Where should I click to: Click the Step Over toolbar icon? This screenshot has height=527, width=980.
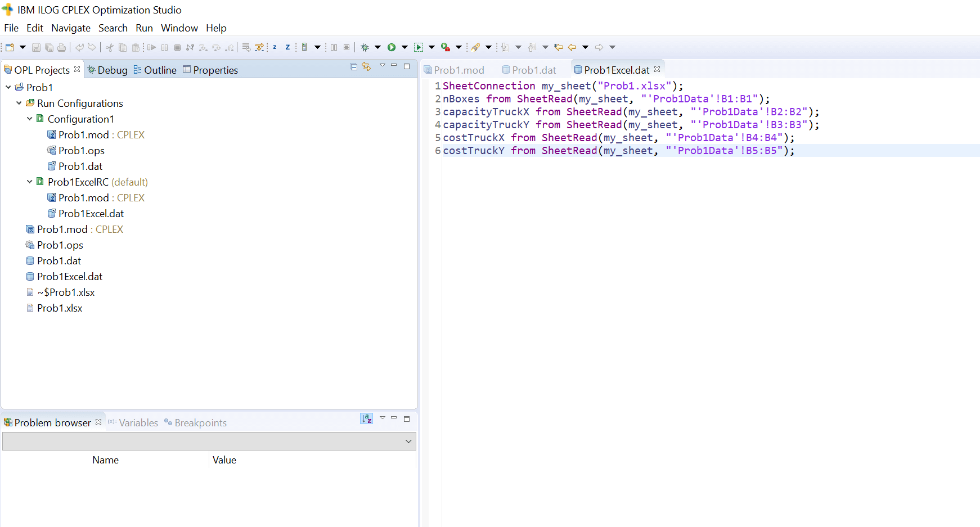[x=216, y=47]
